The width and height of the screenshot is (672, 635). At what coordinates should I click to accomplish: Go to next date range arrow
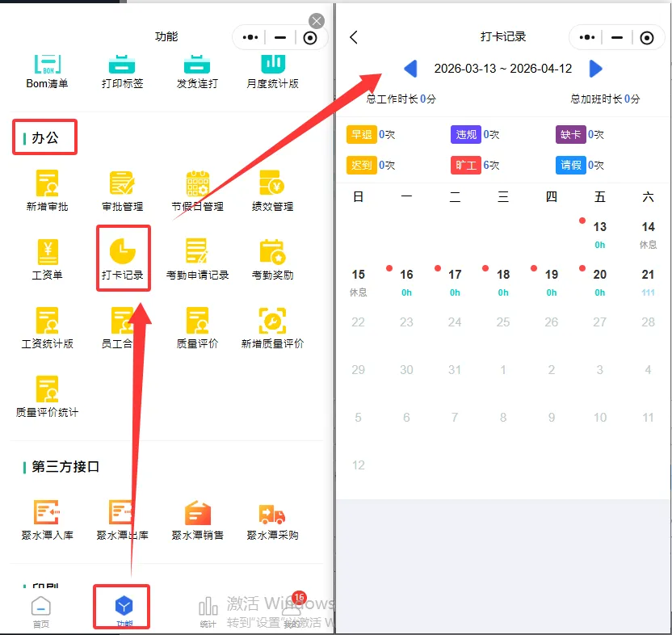click(596, 69)
